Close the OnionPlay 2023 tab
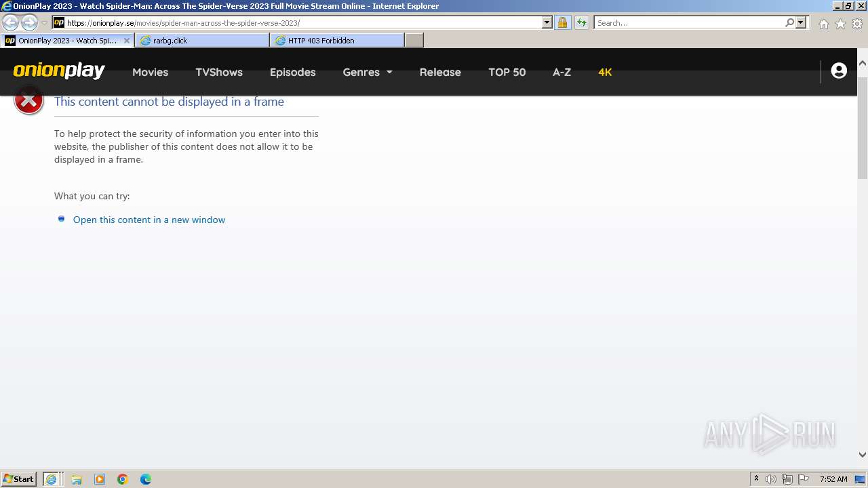The width and height of the screenshot is (868, 488). point(126,41)
